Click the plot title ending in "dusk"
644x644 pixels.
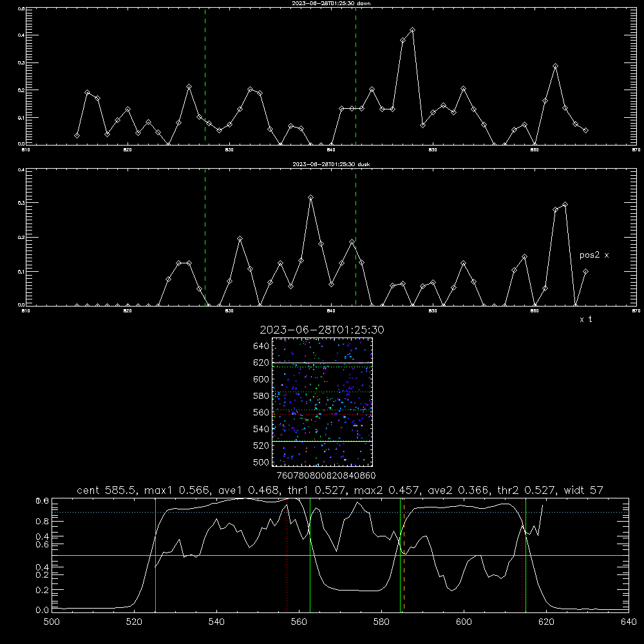(x=331, y=164)
